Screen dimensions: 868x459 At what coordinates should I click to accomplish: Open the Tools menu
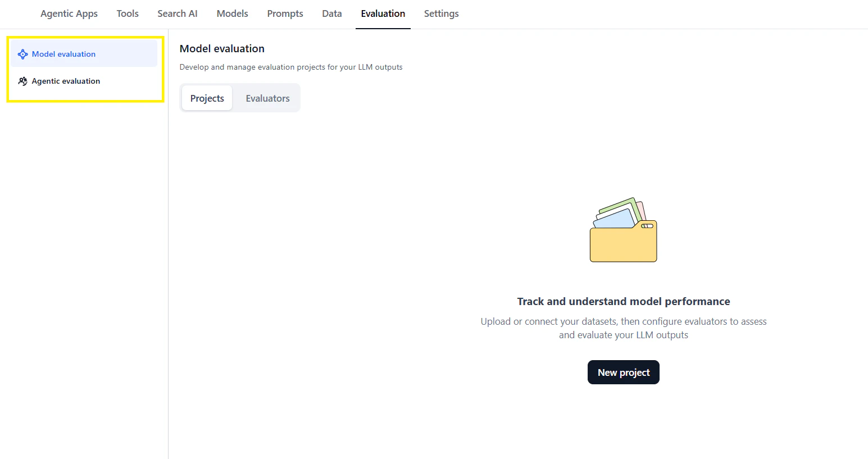pyautogui.click(x=128, y=13)
